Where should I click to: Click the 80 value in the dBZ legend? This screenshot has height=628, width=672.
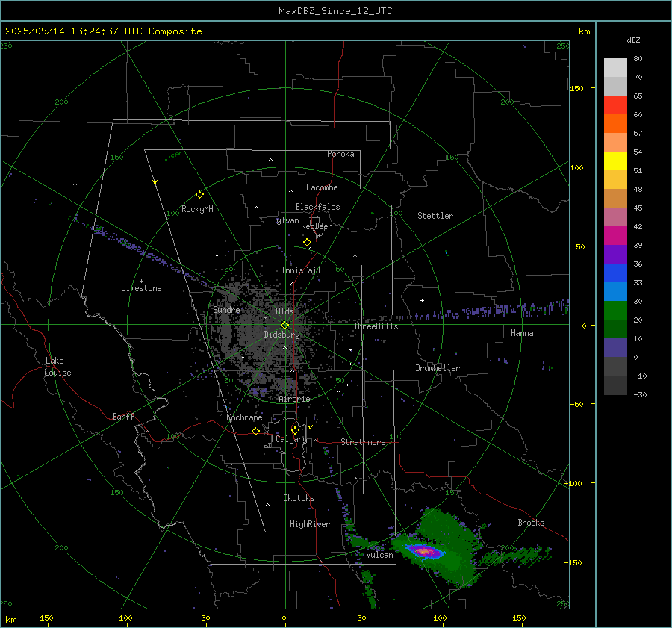coord(638,59)
